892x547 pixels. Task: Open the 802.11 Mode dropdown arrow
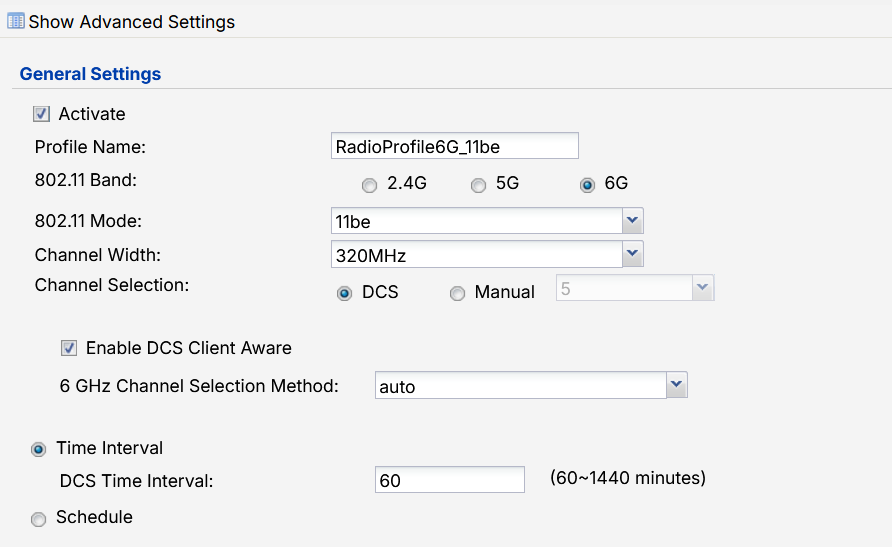(633, 221)
